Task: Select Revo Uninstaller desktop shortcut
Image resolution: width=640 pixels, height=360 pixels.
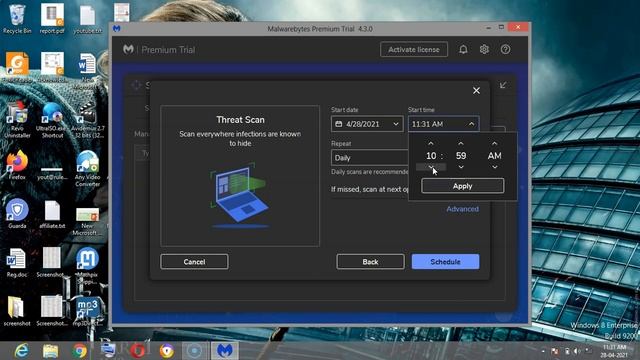Action: click(17, 120)
